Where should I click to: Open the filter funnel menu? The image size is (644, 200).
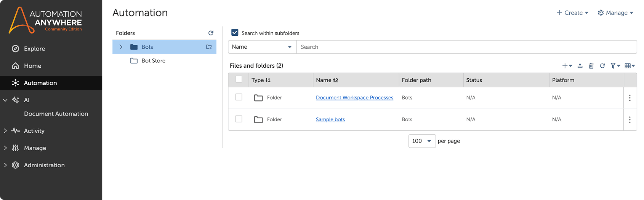coord(615,66)
